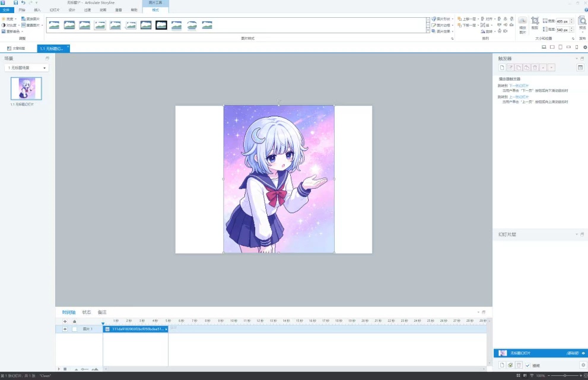Switch to phone portrait device icon

[x=577, y=47]
